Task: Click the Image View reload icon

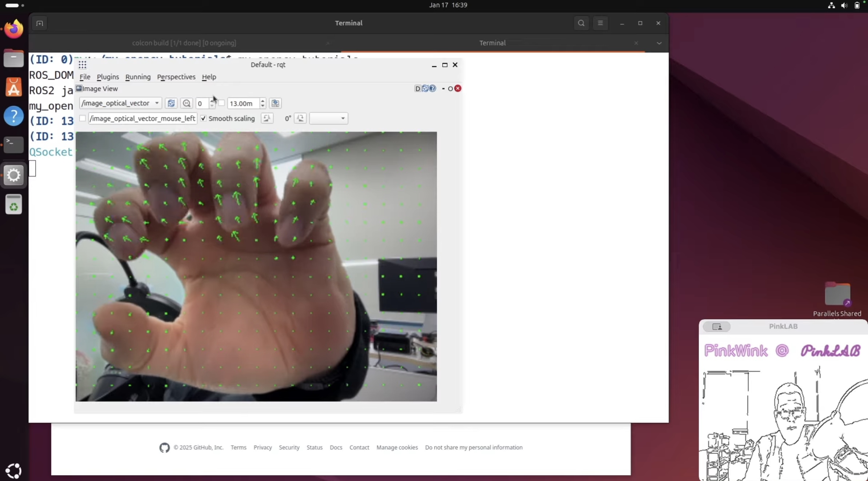Action: [x=425, y=88]
